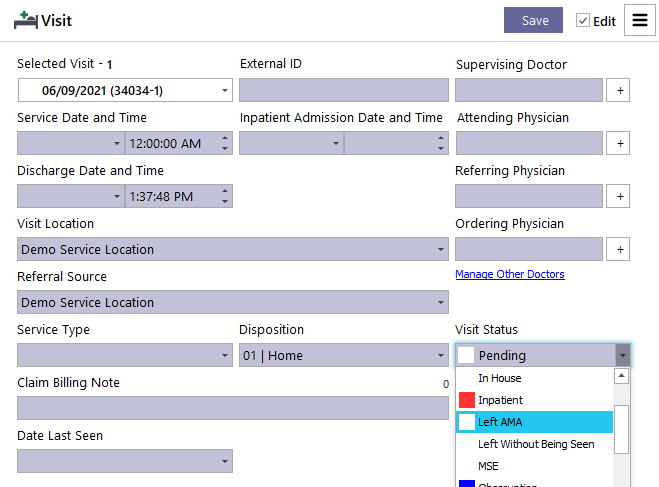Add an Attending Physician with plus button
The image size is (659, 487).
618,143
